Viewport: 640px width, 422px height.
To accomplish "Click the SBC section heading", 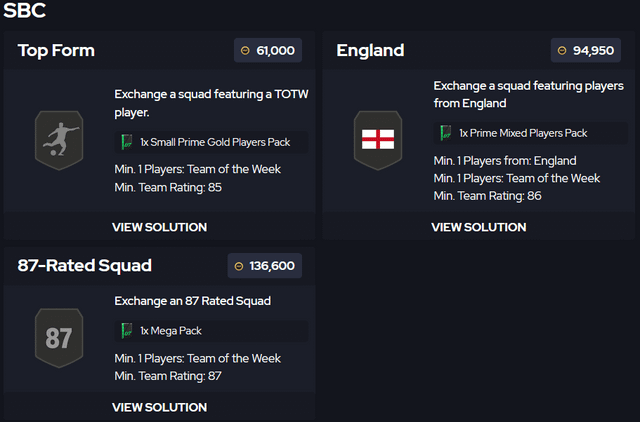I will [24, 12].
